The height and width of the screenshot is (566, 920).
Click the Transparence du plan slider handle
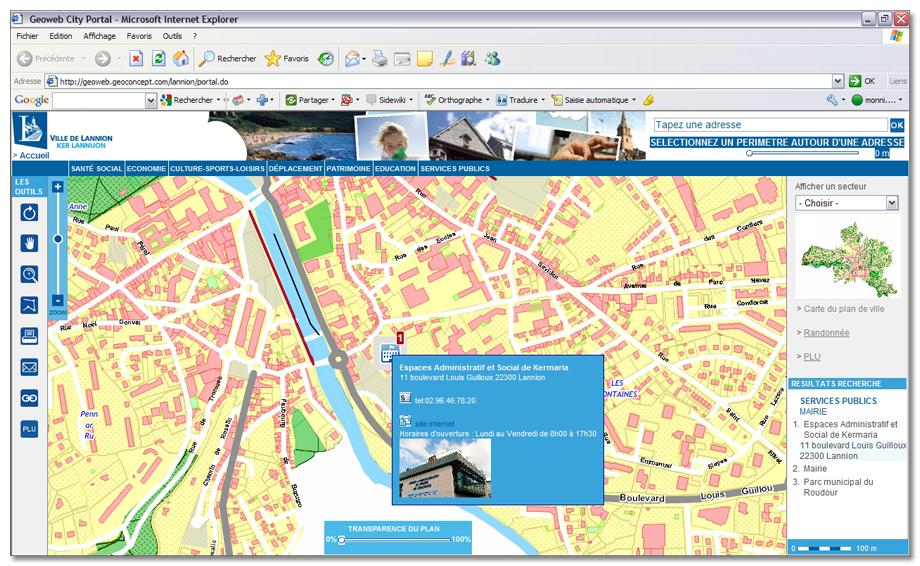pyautogui.click(x=341, y=540)
